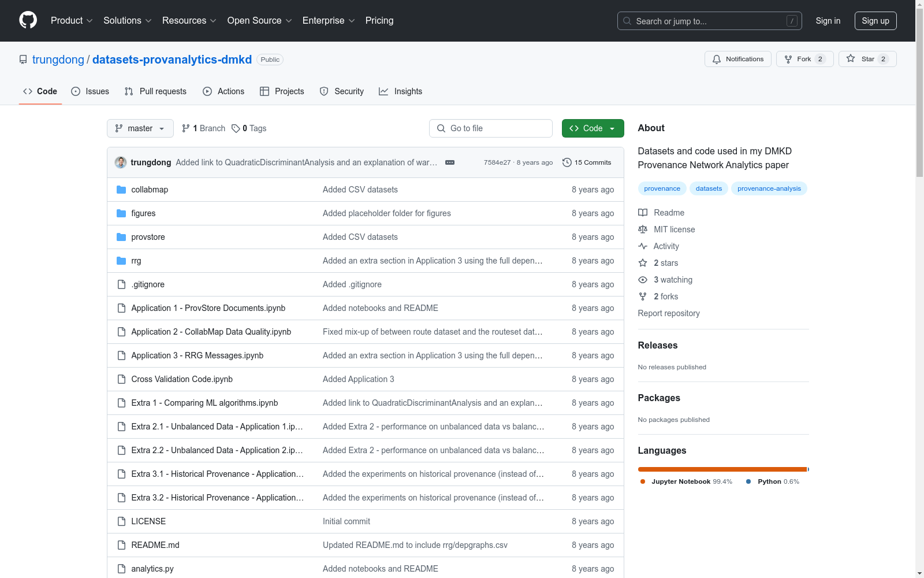924x578 pixels.
Task: Focus the Search or jump to field
Action: [710, 21]
